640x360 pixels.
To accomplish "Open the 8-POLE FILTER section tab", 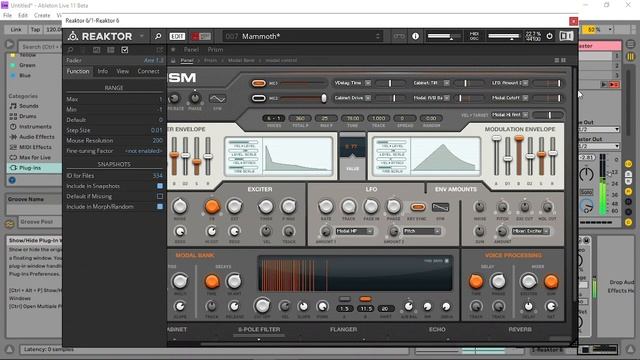I will pyautogui.click(x=259, y=329).
